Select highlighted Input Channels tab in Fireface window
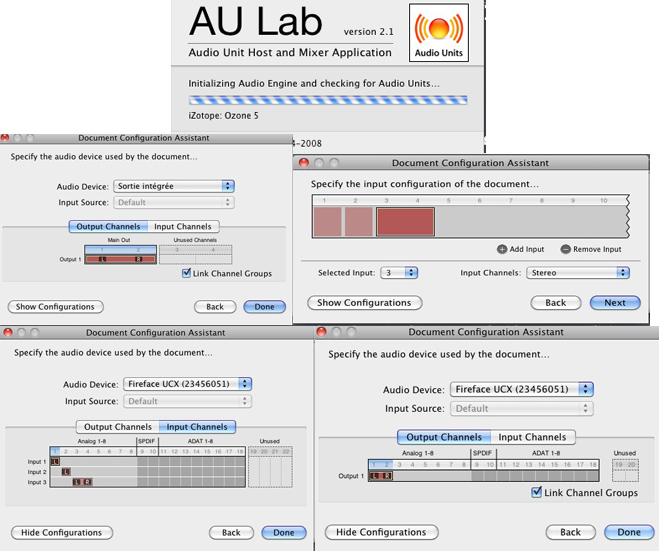The image size is (659, 552). 197,427
